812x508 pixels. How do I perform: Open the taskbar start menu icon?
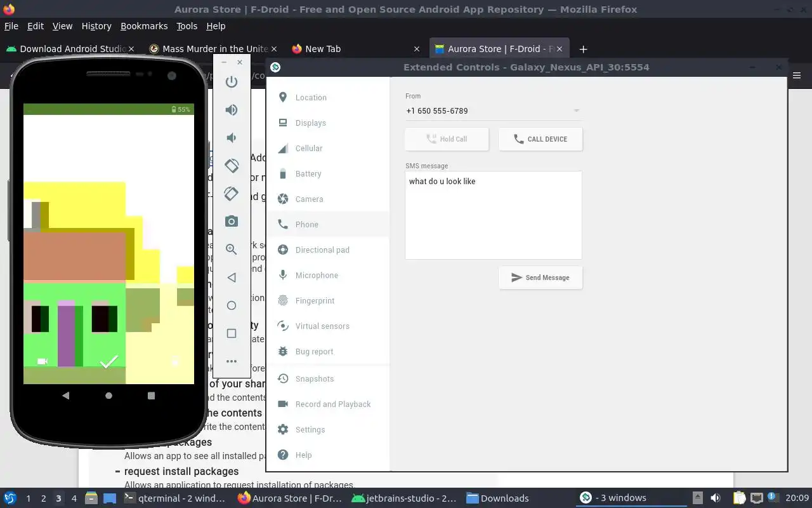coord(10,498)
